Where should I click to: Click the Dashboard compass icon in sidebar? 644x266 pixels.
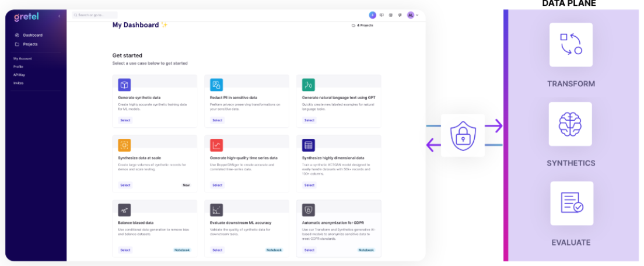[x=17, y=36]
